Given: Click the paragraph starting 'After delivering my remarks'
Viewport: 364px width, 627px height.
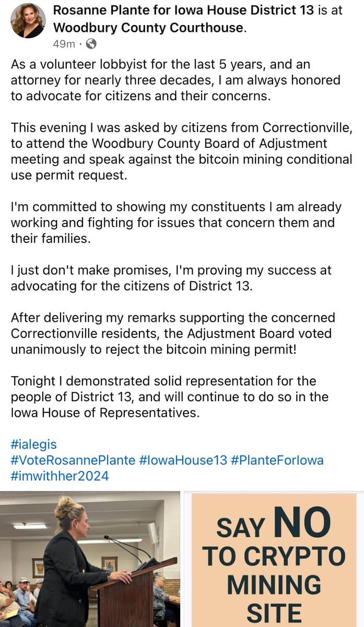Looking at the screenshot, I should (x=173, y=334).
